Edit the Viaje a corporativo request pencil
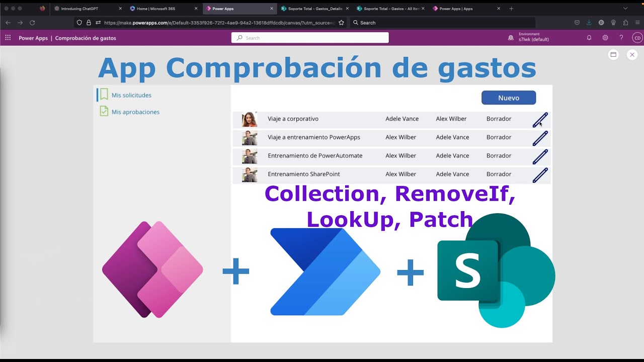Viewport: 644px width, 362px height. (x=540, y=120)
